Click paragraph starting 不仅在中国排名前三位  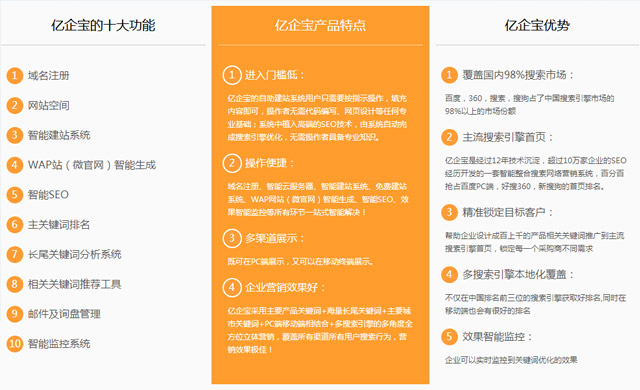[x=535, y=304]
